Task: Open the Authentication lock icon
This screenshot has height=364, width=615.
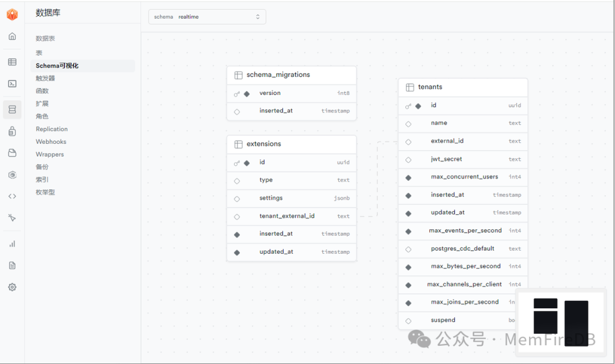Action: 12,132
